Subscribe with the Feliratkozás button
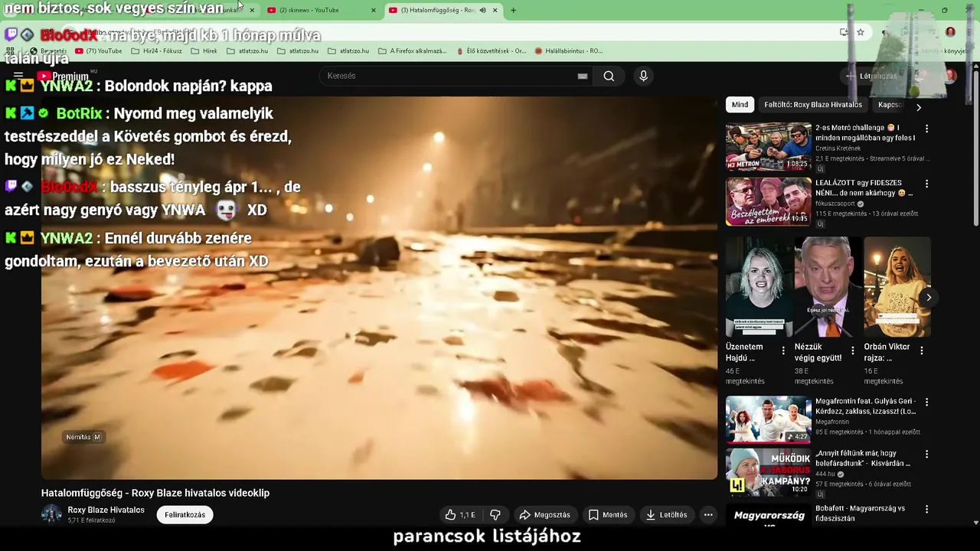This screenshot has height=551, width=980. coord(185,515)
